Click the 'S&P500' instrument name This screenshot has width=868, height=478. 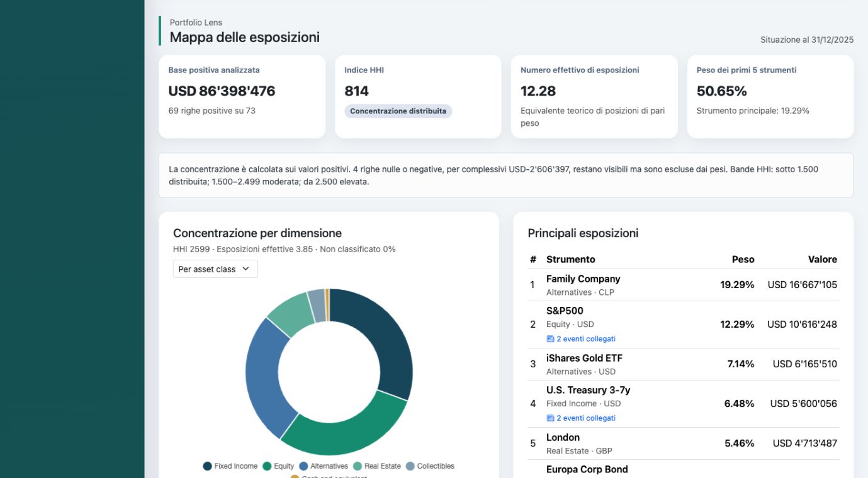click(565, 311)
